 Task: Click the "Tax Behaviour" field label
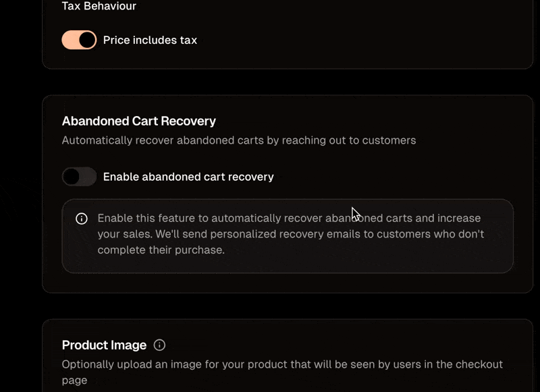(99, 6)
